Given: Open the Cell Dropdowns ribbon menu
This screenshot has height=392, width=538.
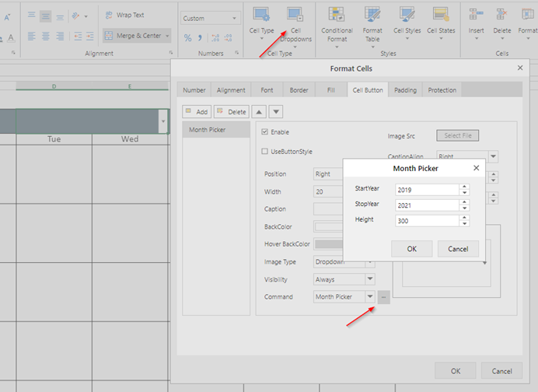Looking at the screenshot, I should point(295,26).
